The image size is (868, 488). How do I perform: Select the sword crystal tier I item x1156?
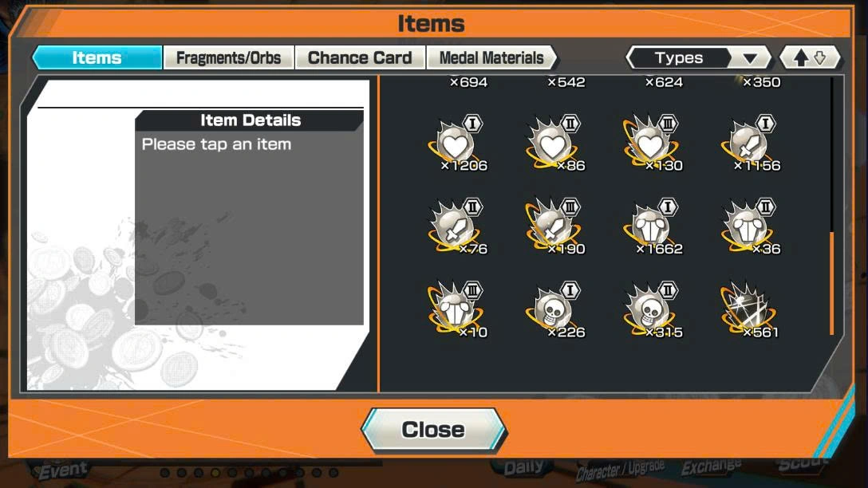coord(750,144)
